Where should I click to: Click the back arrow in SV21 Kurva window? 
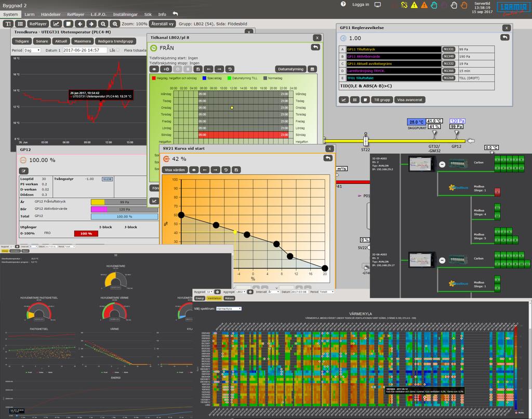coord(328,158)
